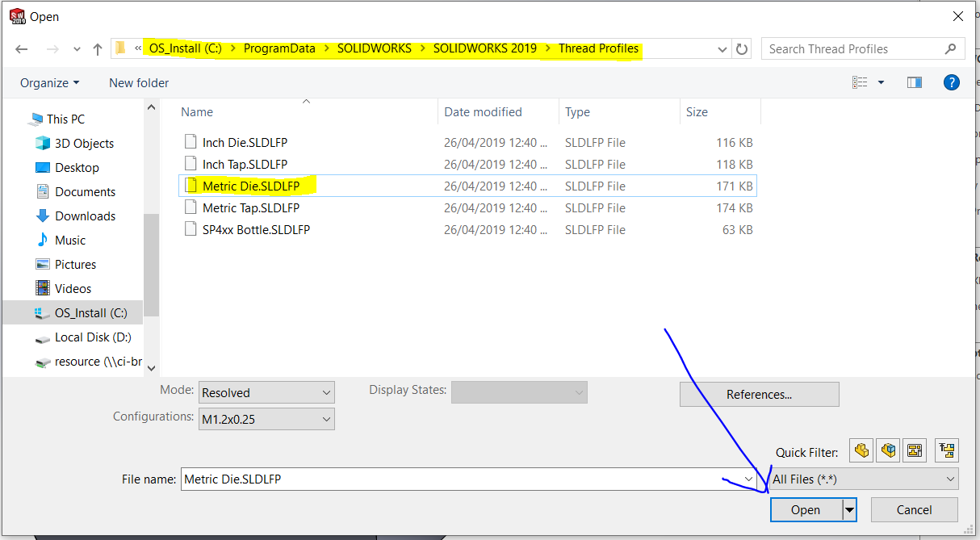Screen dimensions: 980x540
Task: Click the arrow beside the Open button
Action: [x=848, y=510]
